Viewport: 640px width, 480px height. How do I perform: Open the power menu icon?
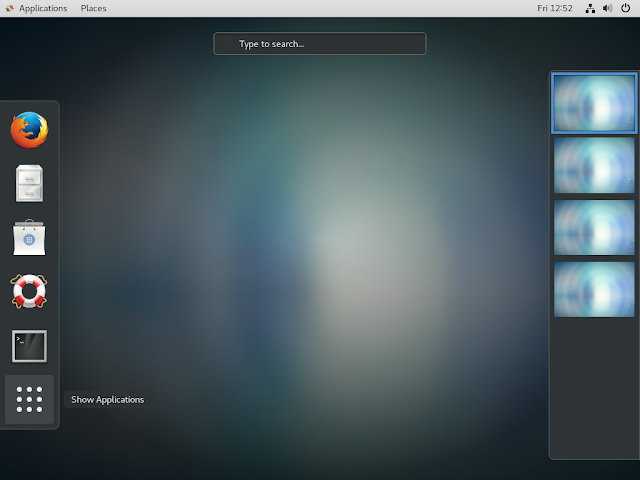[625, 8]
